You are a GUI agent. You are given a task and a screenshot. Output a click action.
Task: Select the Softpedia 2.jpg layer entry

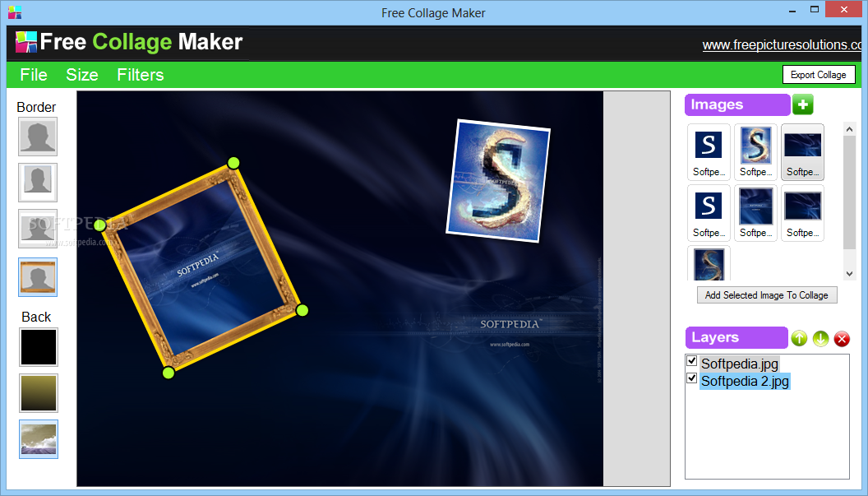[x=745, y=382]
